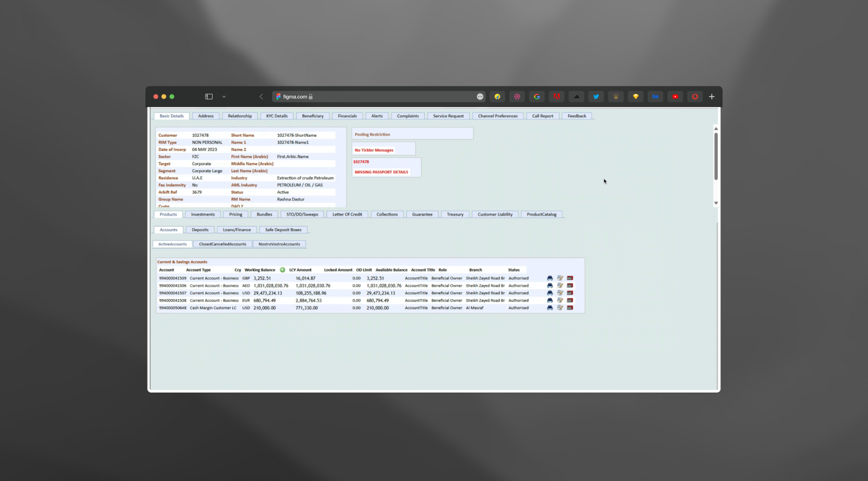Image resolution: width=868 pixels, height=481 pixels.
Task: Open the Twitter bookmark in browser toolbar
Action: 596,97
